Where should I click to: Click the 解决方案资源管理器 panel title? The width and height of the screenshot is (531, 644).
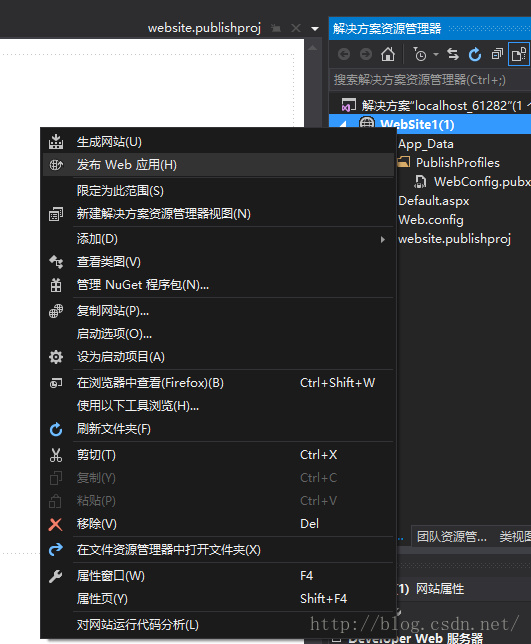click(387, 28)
